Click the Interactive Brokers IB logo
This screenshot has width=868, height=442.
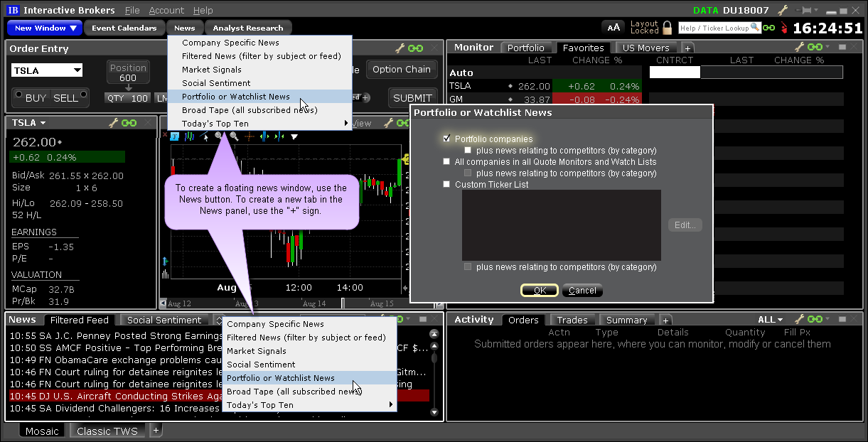click(x=13, y=10)
